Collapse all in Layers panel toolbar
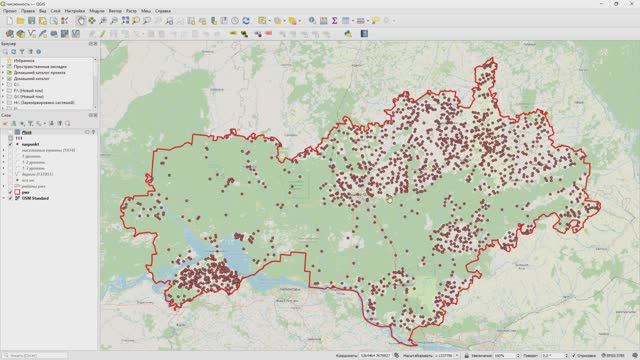The image size is (640, 360). (60, 123)
